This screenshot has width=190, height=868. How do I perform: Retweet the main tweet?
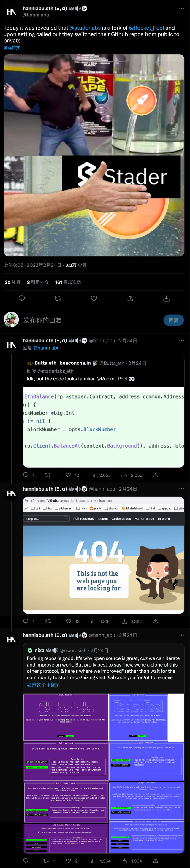click(x=58, y=298)
